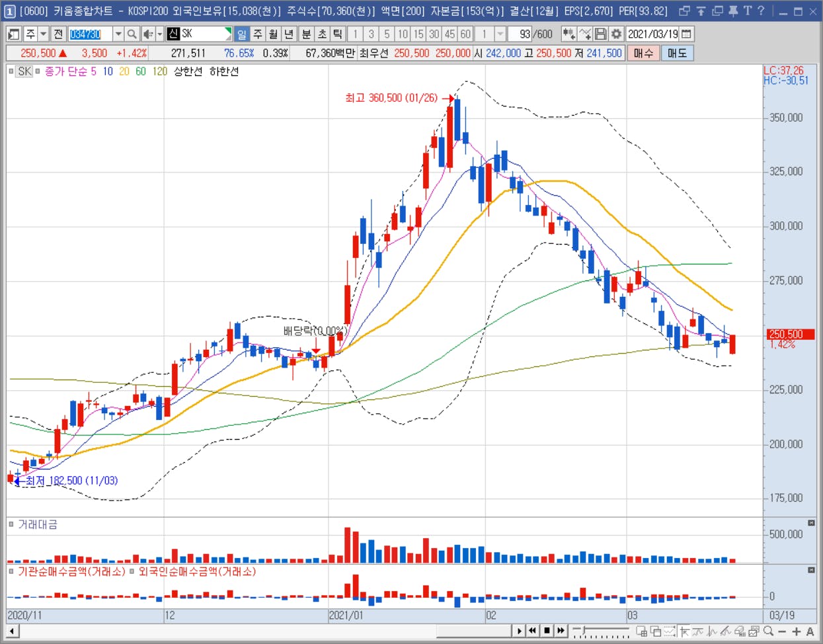Click the chart zoom magnifier icon
823x644 pixels.
(768, 631)
